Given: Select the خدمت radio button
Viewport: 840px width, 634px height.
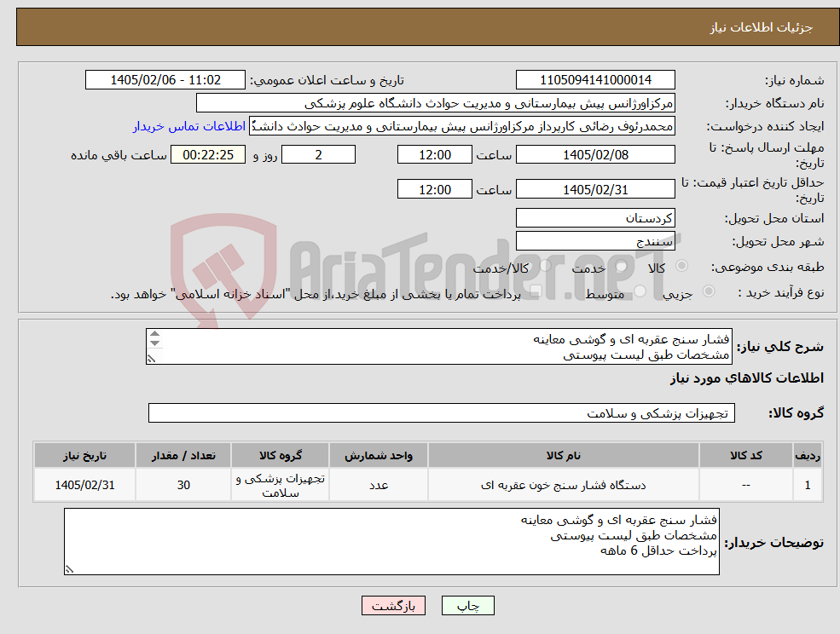Looking at the screenshot, I should (x=622, y=266).
